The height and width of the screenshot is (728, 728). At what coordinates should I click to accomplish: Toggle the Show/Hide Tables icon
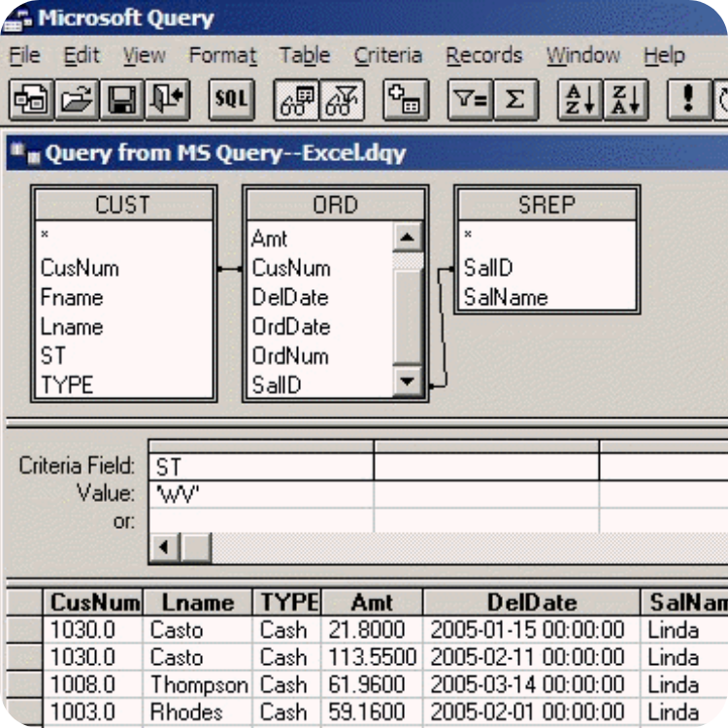[296, 100]
